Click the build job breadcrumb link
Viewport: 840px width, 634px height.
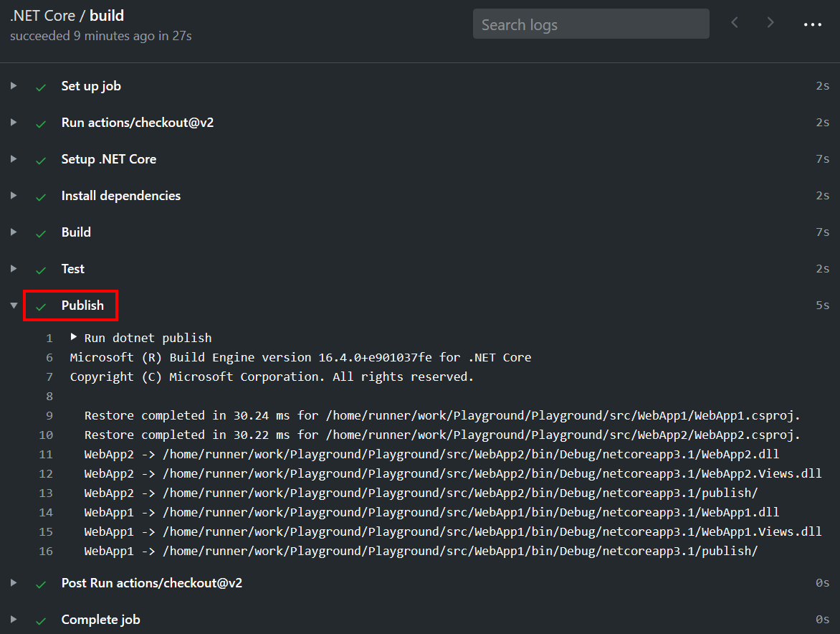coord(107,14)
